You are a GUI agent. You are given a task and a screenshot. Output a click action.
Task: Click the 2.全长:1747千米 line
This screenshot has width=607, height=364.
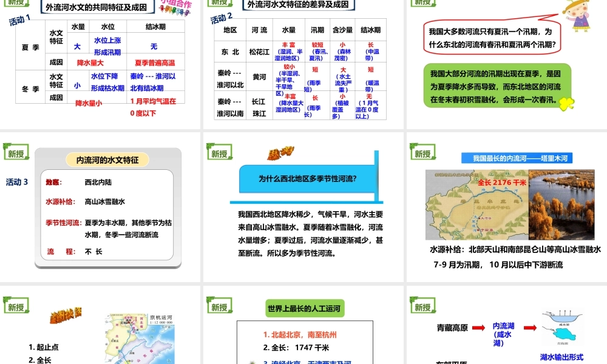(x=296, y=348)
